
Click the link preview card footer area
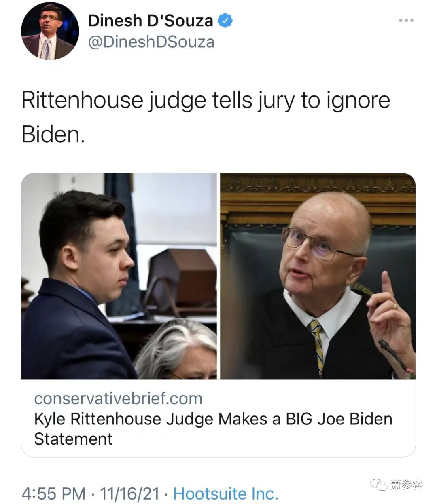(218, 418)
